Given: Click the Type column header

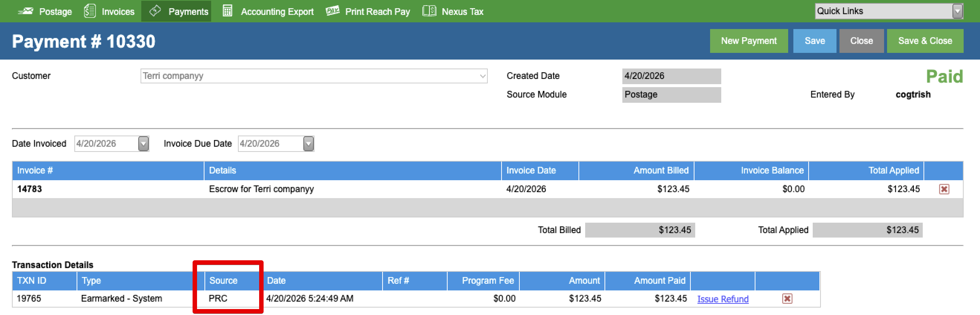Looking at the screenshot, I should (x=141, y=281).
